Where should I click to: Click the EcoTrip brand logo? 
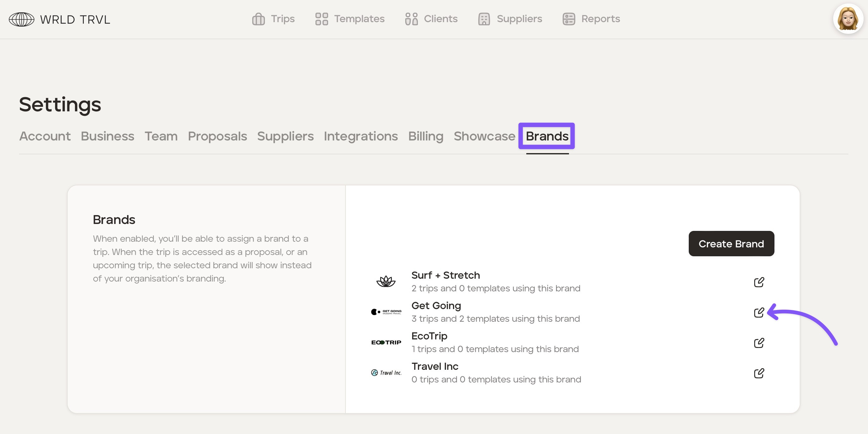[x=386, y=342]
